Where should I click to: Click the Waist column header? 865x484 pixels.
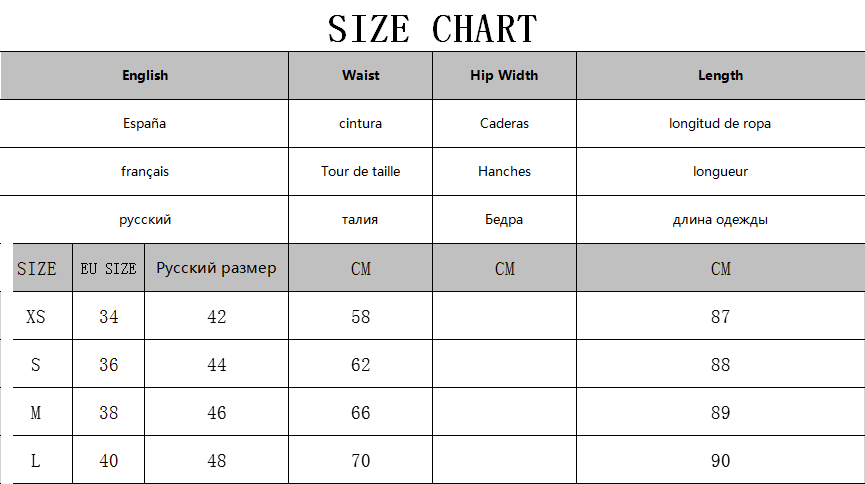tap(360, 75)
